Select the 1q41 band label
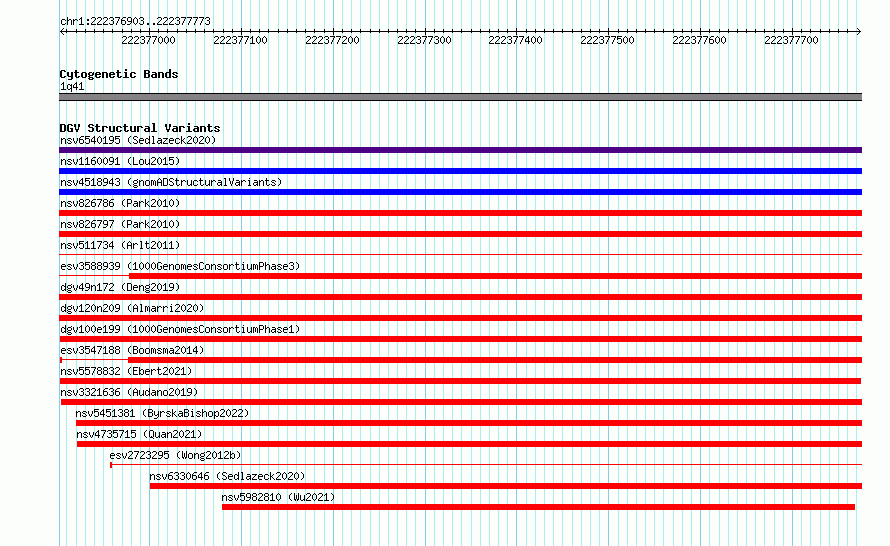 [x=72, y=86]
